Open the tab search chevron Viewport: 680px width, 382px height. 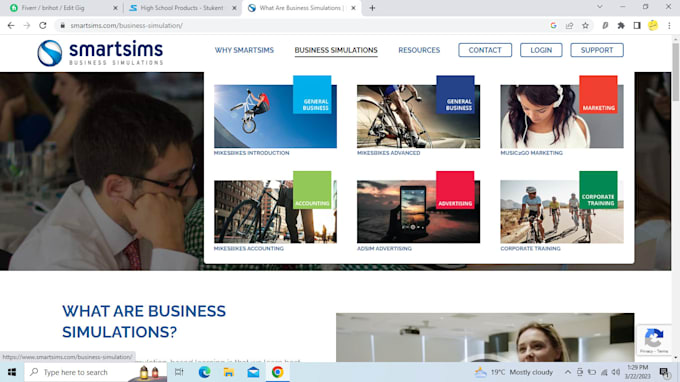pyautogui.click(x=599, y=7)
